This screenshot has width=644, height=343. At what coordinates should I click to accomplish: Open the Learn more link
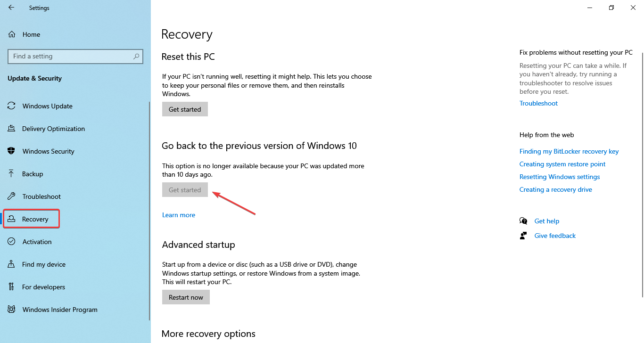(x=178, y=215)
